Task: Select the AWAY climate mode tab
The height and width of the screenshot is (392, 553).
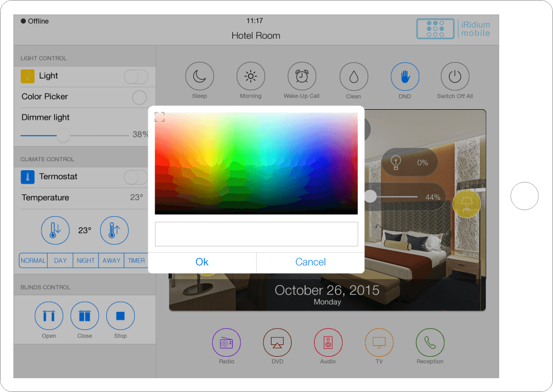Action: 111,260
